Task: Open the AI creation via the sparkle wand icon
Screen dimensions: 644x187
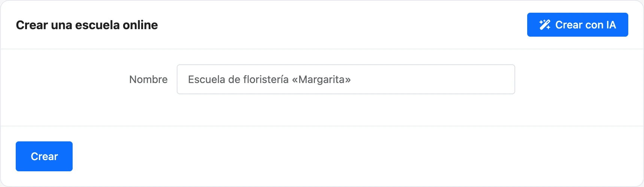Action: coord(545,25)
